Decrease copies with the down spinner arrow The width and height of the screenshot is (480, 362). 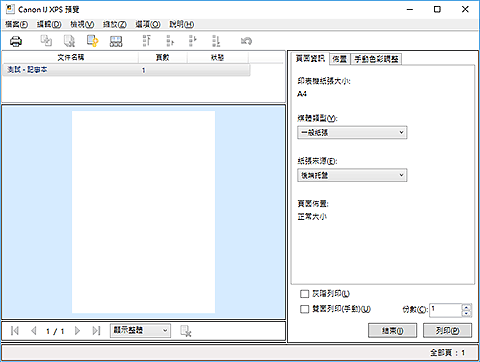[467, 313]
